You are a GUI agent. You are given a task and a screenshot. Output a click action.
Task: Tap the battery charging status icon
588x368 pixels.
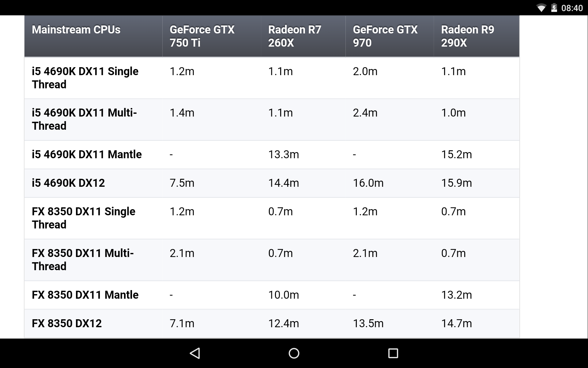tap(554, 8)
